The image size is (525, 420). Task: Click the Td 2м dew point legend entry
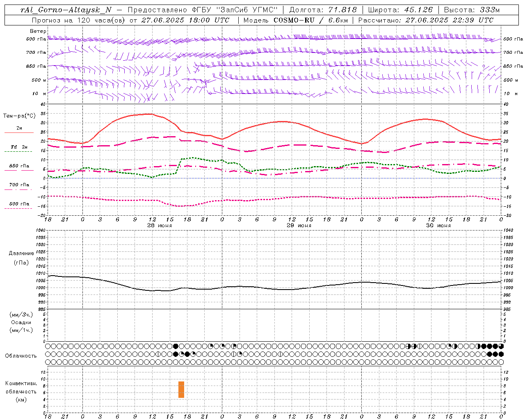pyautogui.click(x=19, y=147)
